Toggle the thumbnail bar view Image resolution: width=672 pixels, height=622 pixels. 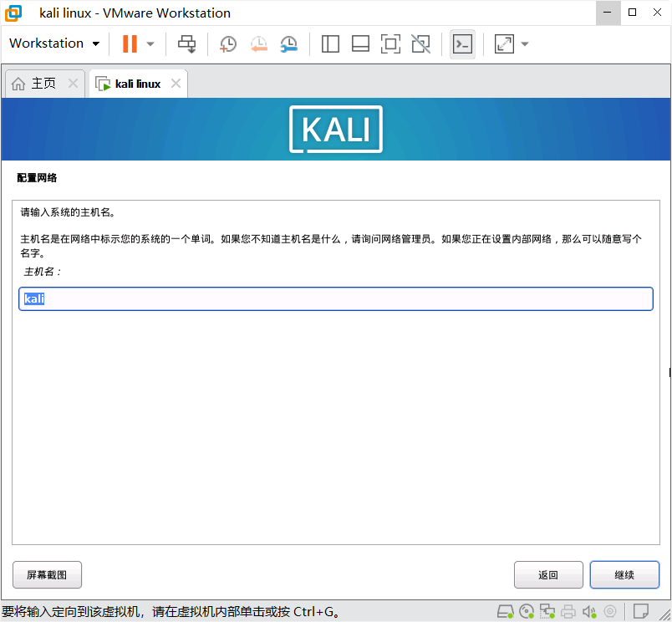pyautogui.click(x=360, y=43)
